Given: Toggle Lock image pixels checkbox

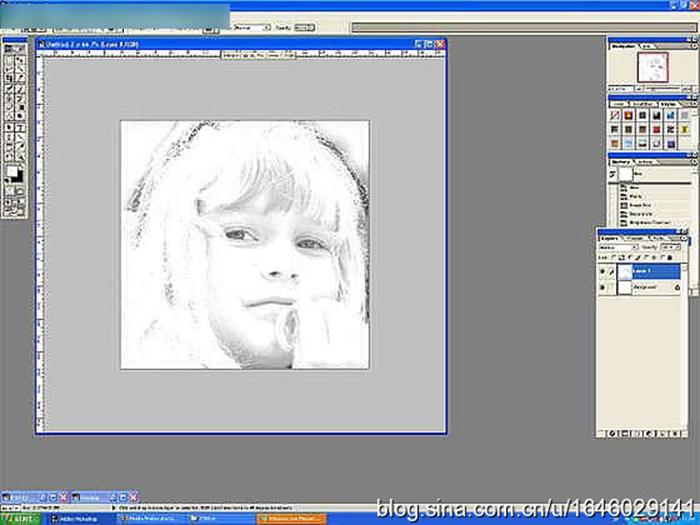Looking at the screenshot, I should tap(629, 258).
